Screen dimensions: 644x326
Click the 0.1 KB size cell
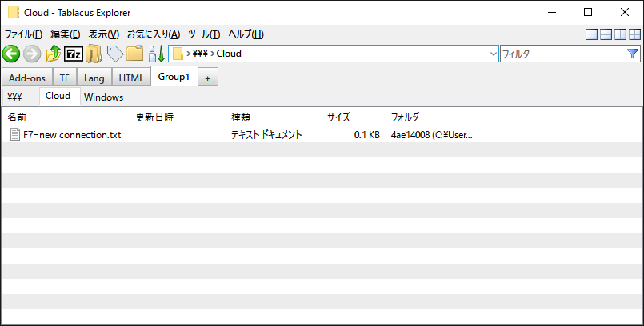point(366,135)
